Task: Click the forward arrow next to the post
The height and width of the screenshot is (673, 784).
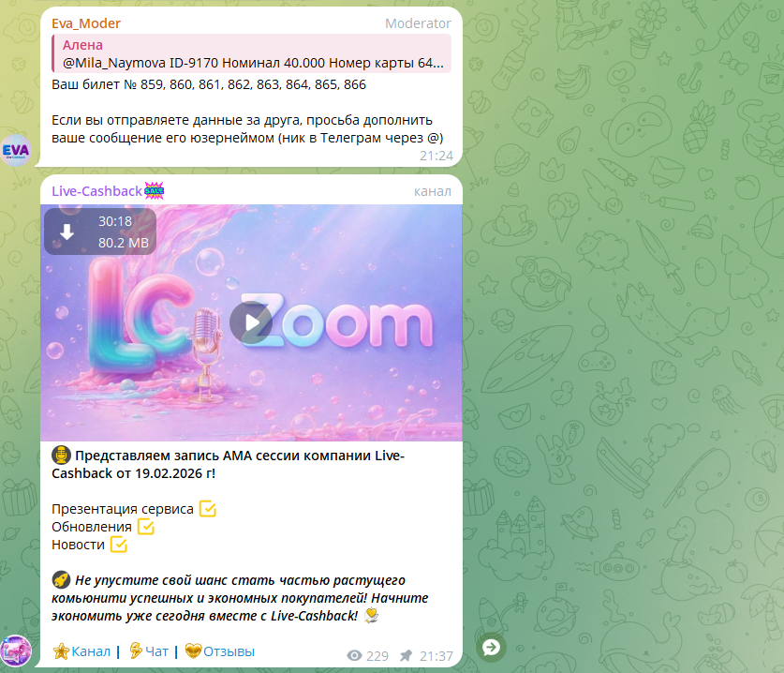Action: pyautogui.click(x=491, y=648)
